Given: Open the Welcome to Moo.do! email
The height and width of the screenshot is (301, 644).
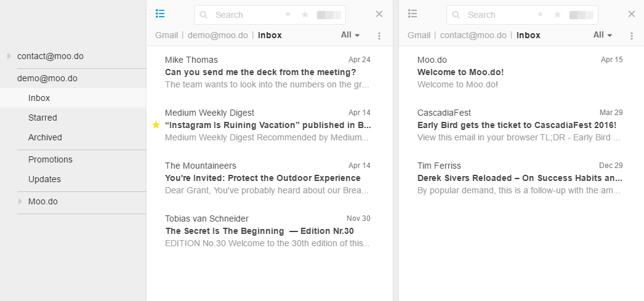Looking at the screenshot, I should (x=520, y=72).
